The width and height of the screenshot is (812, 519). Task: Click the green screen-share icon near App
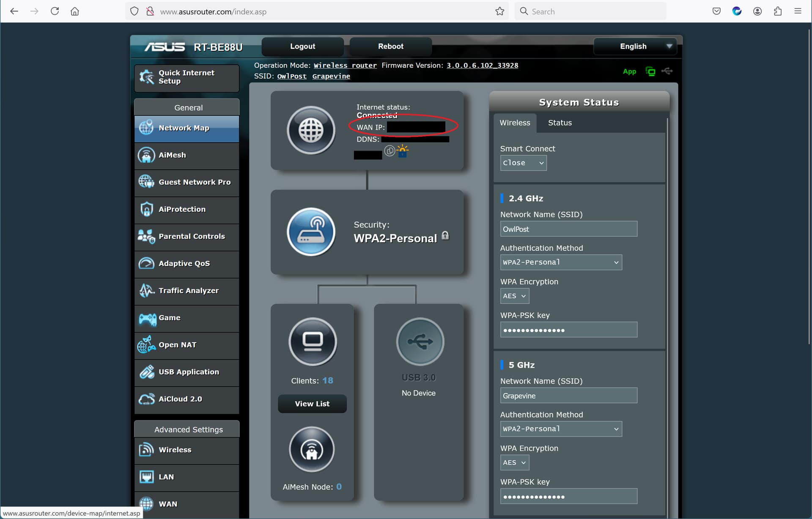coord(650,71)
